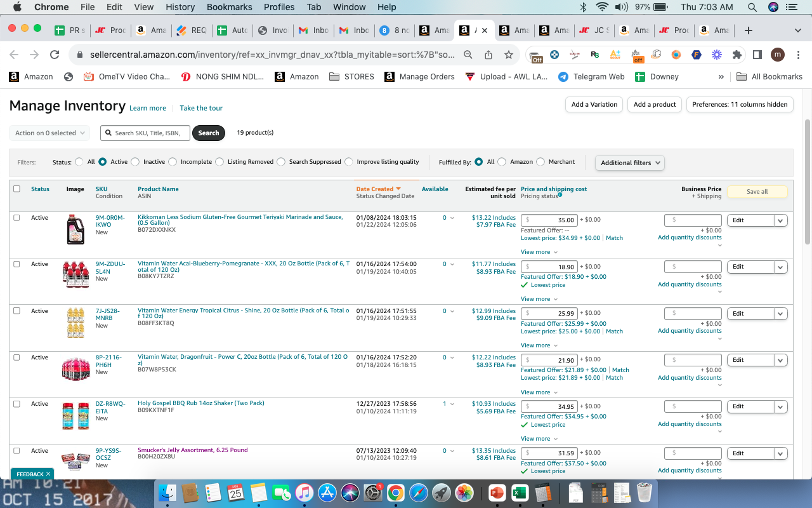Click the Kikkoman Teriyaki product thumbnail
The image size is (812, 508).
[75, 229]
